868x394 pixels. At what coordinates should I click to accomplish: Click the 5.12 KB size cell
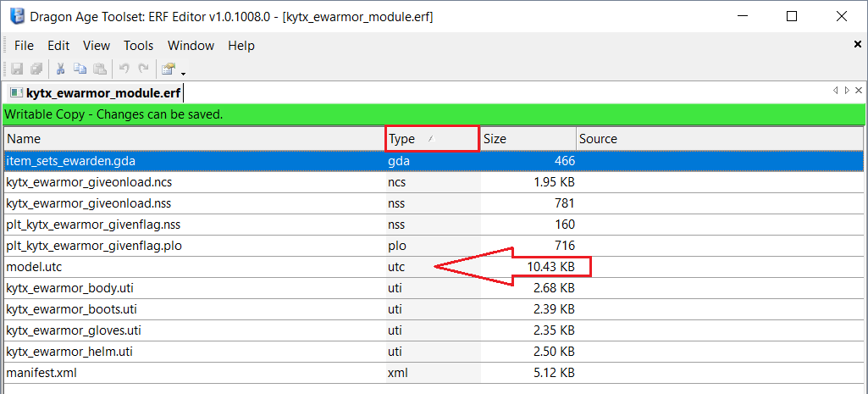[x=528, y=372]
